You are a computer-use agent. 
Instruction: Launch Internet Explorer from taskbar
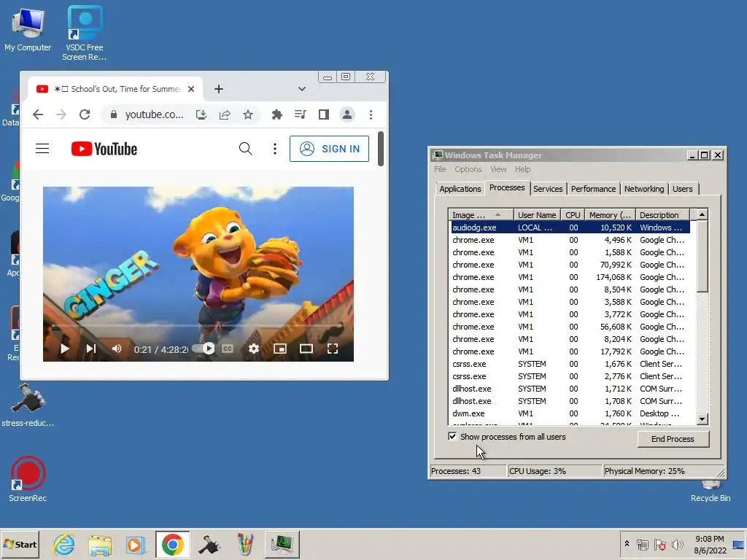64,544
